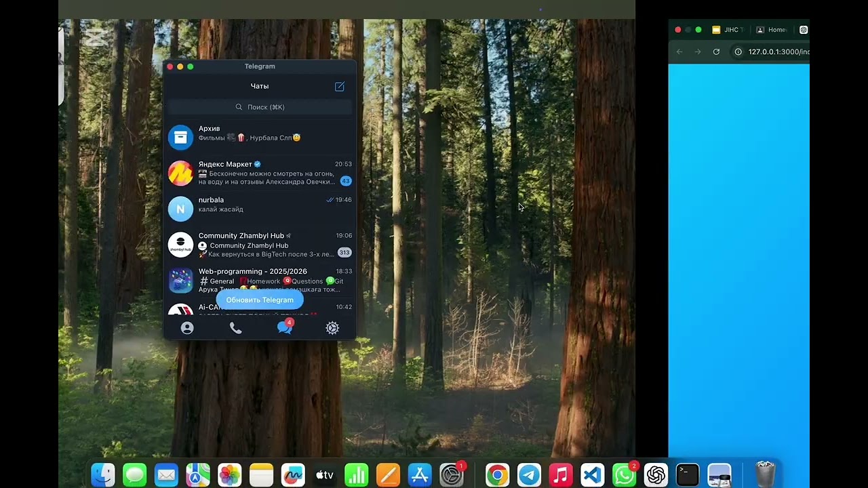
Task: Reload the page in Chrome
Action: 716,52
